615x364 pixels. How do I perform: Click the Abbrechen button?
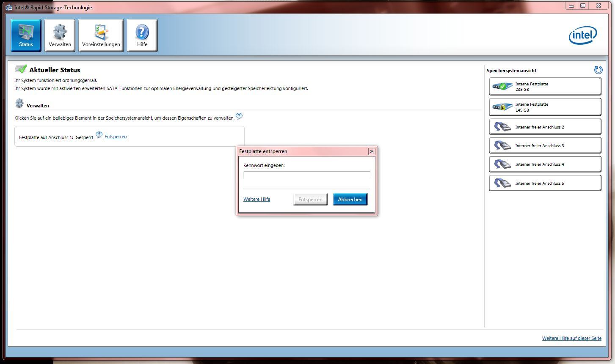click(x=350, y=200)
